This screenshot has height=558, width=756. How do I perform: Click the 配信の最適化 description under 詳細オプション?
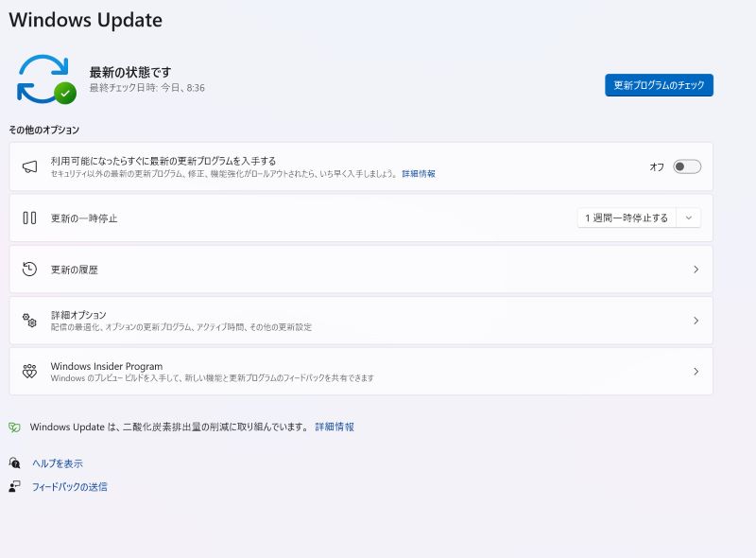[x=181, y=327]
